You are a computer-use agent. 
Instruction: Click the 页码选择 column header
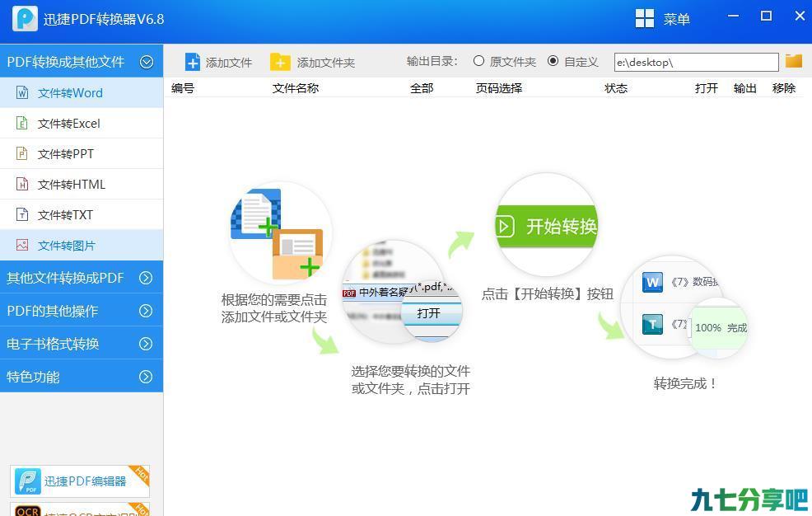(499, 88)
